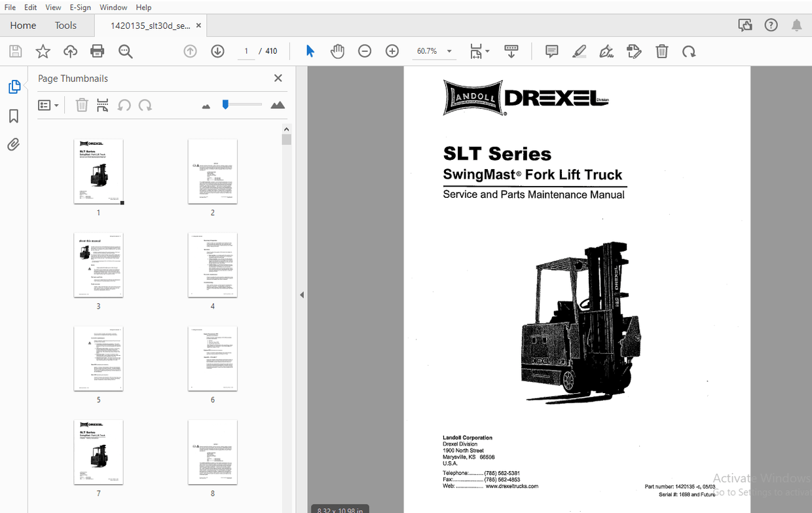
Task: Open the thumbnail options menu
Action: click(48, 105)
